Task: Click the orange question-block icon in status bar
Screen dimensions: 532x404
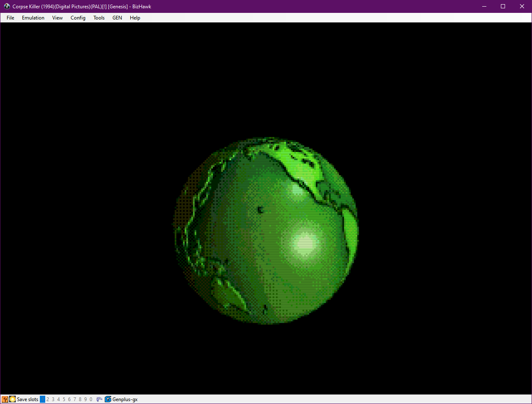Action: [5, 399]
